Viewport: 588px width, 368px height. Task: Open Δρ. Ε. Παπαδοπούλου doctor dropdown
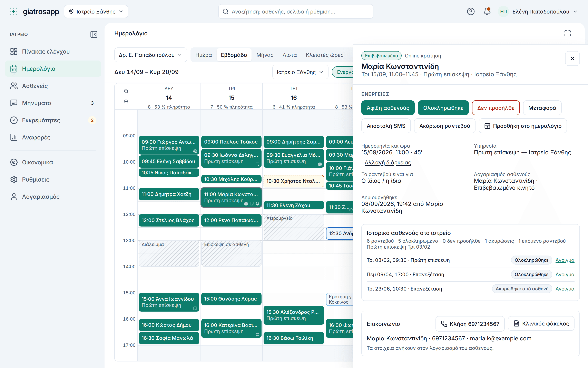click(151, 55)
